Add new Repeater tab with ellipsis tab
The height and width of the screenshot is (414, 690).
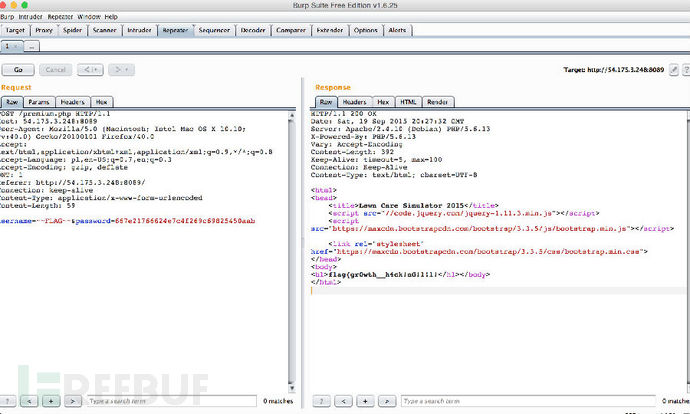click(x=32, y=46)
